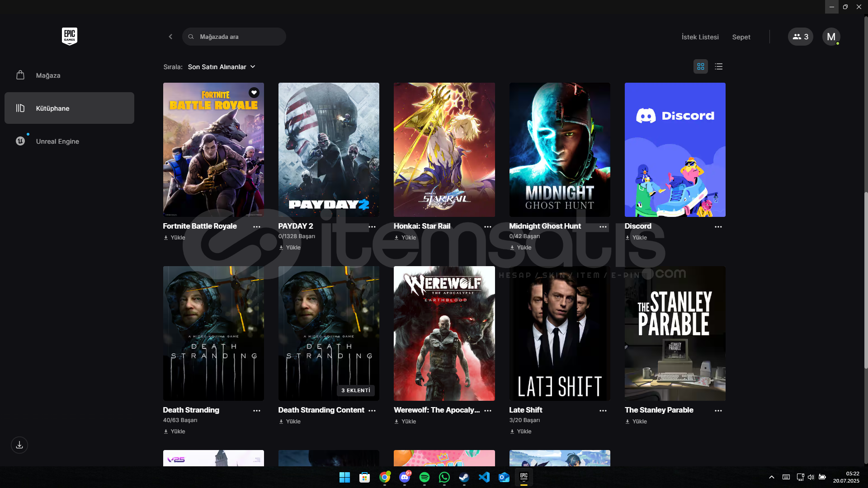Switch to grid view
This screenshot has height=488, width=868.
pos(701,66)
